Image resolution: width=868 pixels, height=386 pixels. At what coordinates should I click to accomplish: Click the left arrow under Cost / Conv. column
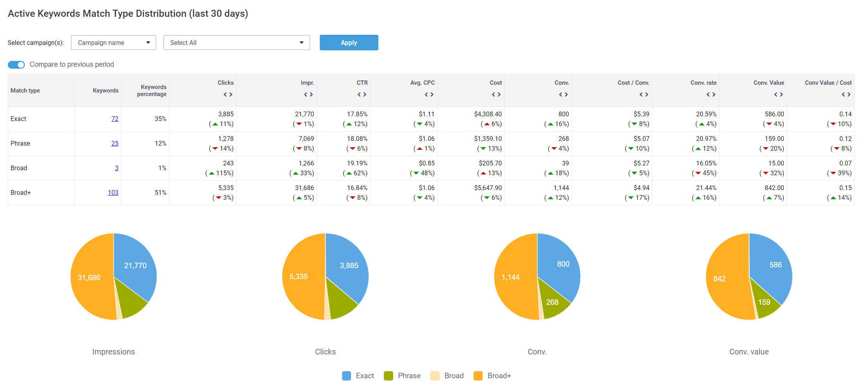pos(641,94)
